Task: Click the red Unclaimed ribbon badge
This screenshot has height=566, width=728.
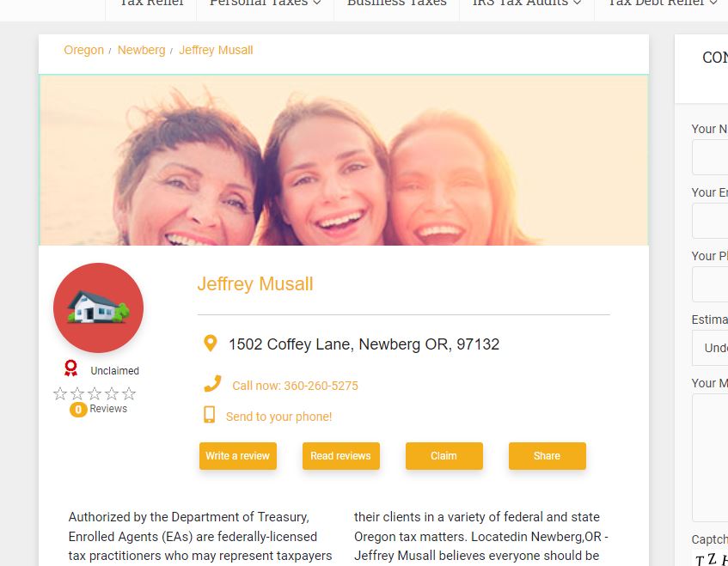Action: coord(70,368)
